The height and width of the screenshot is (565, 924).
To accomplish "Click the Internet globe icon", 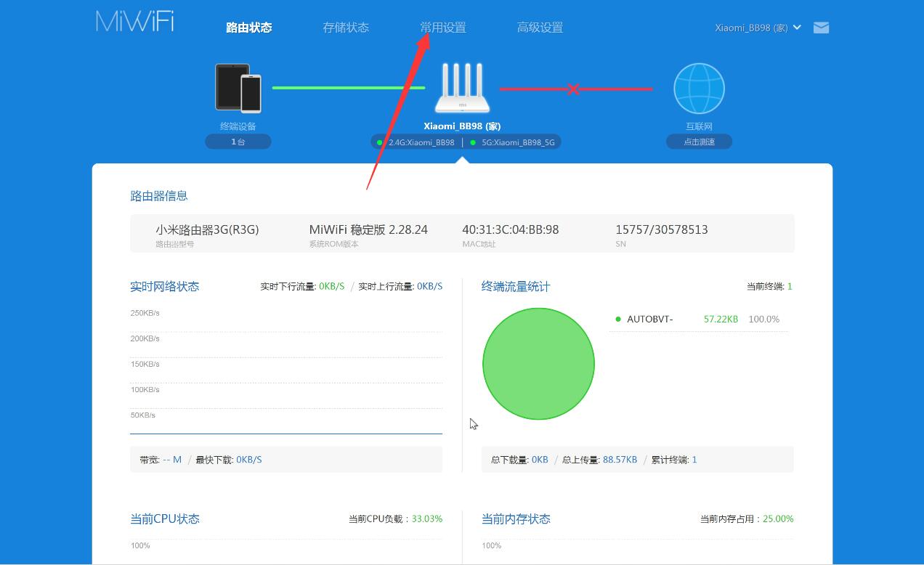I will coord(699,89).
